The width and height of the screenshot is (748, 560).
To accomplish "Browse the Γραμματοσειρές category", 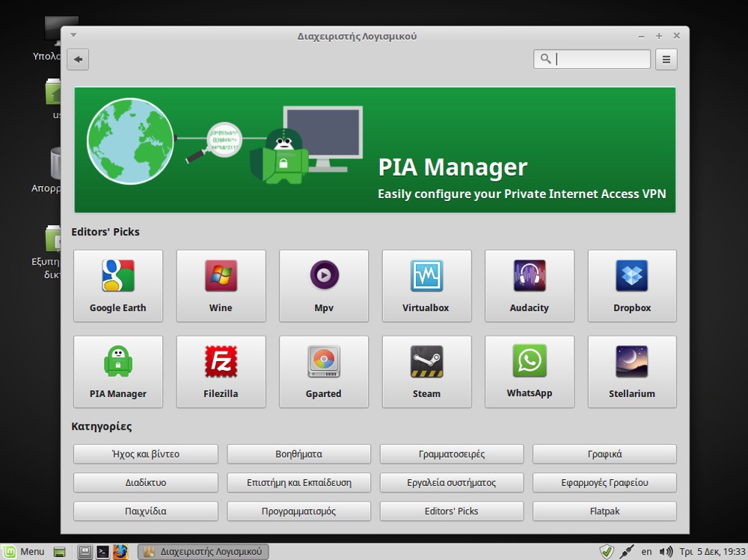I will pyautogui.click(x=451, y=454).
